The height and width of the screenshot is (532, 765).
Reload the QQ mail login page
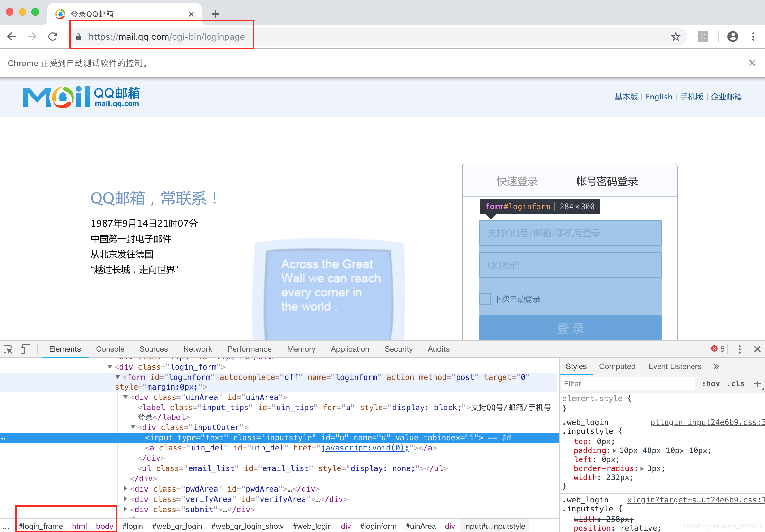[x=53, y=36]
